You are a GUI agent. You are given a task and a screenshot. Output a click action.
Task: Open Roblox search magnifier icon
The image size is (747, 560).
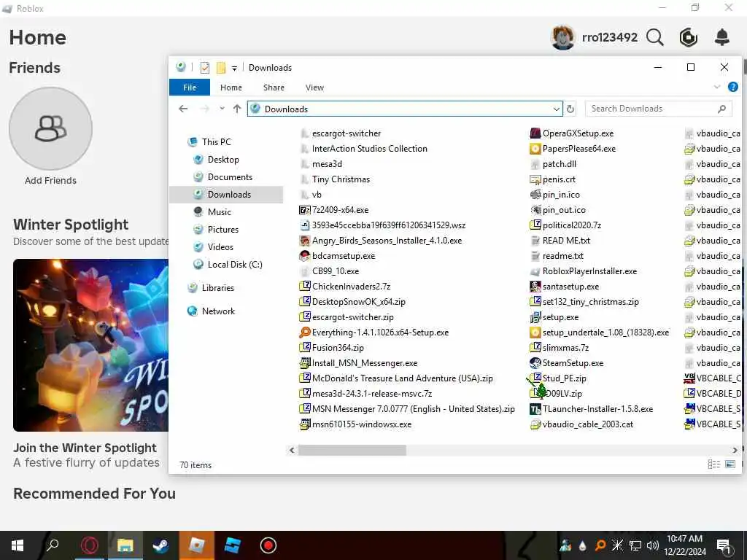(654, 37)
